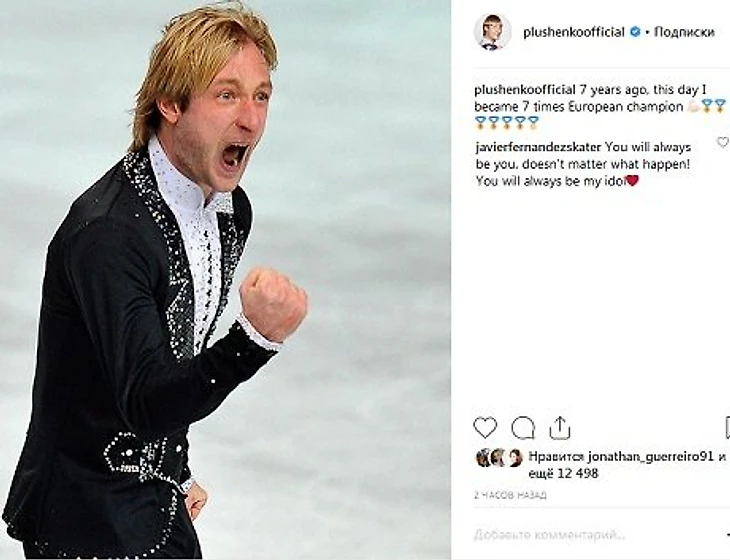Click the medal emojis in the caption
Viewport: 730px width, 560px height.
[x=506, y=123]
